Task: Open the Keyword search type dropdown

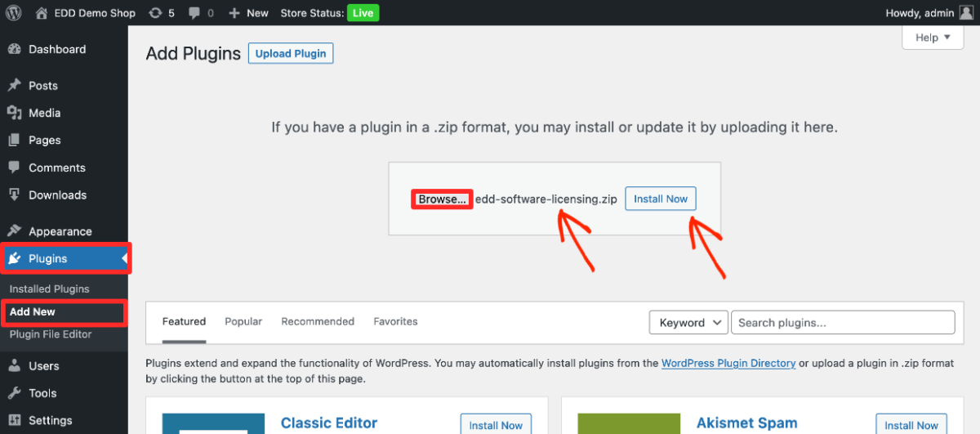Action: click(688, 323)
